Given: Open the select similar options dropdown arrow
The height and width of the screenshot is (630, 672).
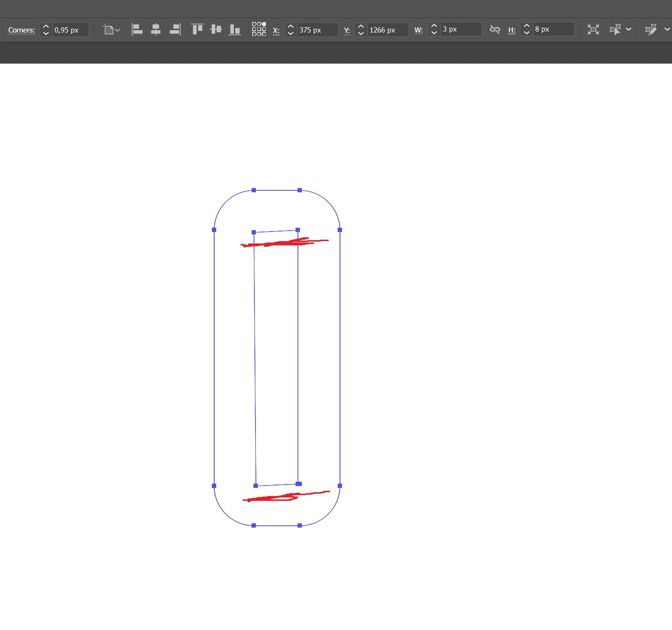Looking at the screenshot, I should coord(628,30).
